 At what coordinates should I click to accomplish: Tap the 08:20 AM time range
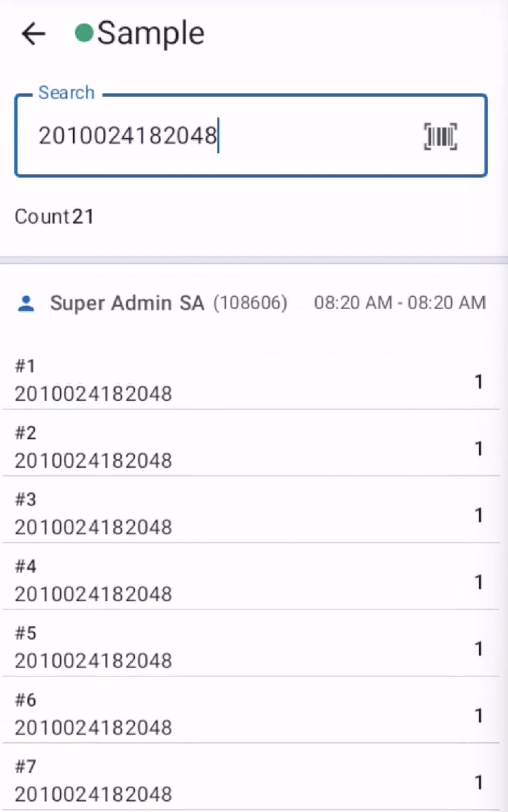pyautogui.click(x=400, y=303)
